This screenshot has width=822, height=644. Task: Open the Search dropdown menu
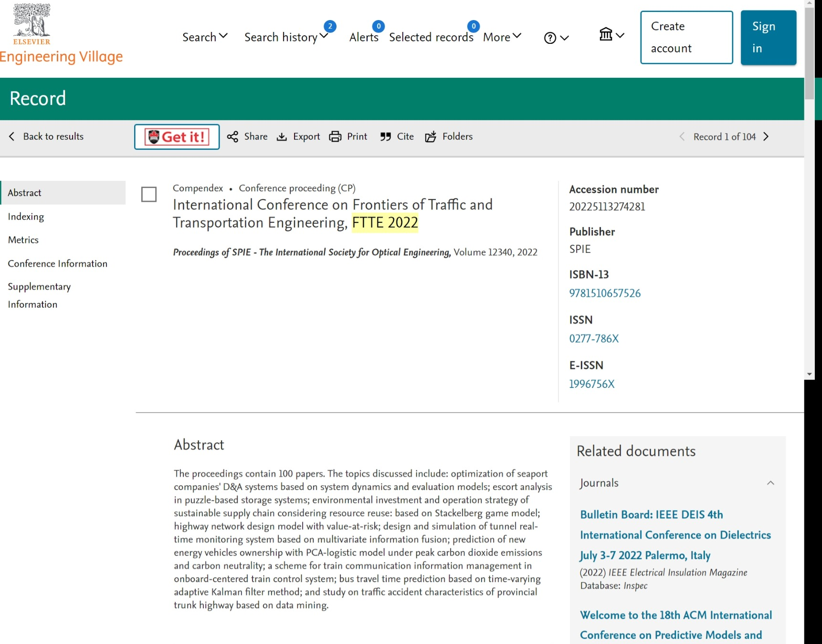click(x=205, y=37)
